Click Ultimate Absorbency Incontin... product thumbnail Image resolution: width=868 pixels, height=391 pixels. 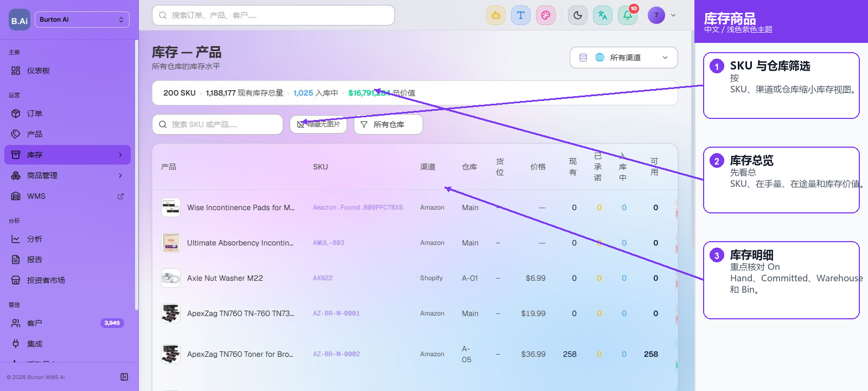pos(171,243)
